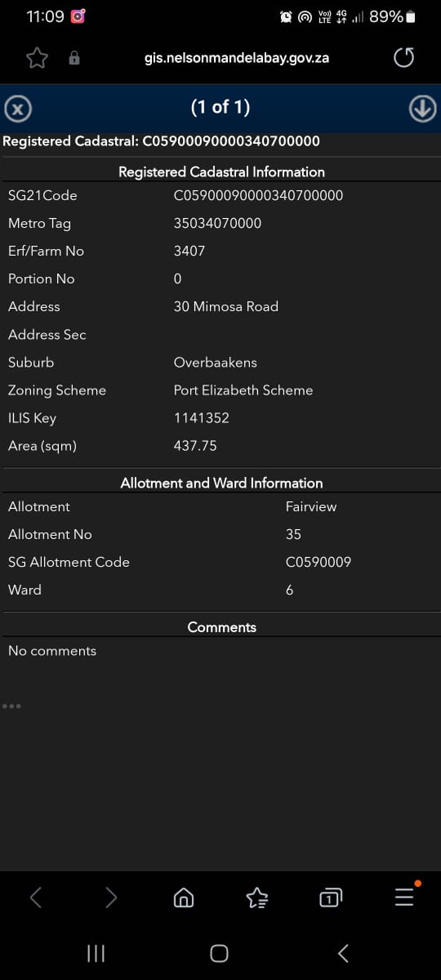The image size is (441, 980).
Task: Open site security info via padlock icon
Action: pyautogui.click(x=74, y=58)
